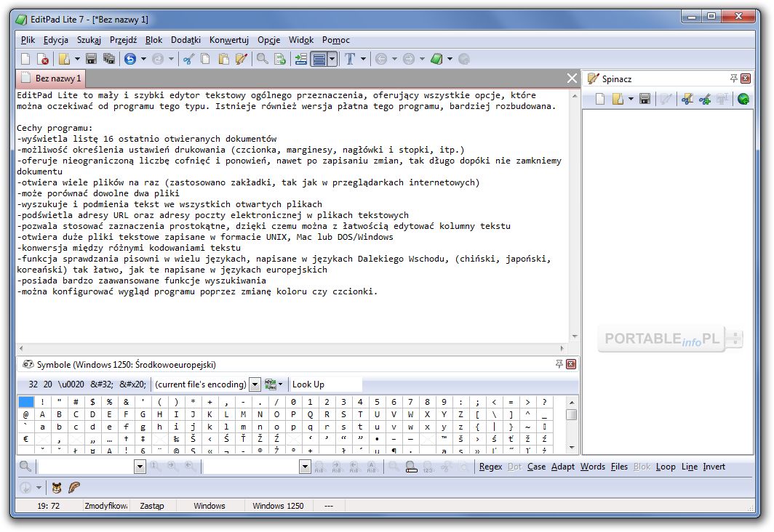
Task: Click the close file icon with red X
Action: tap(43, 59)
